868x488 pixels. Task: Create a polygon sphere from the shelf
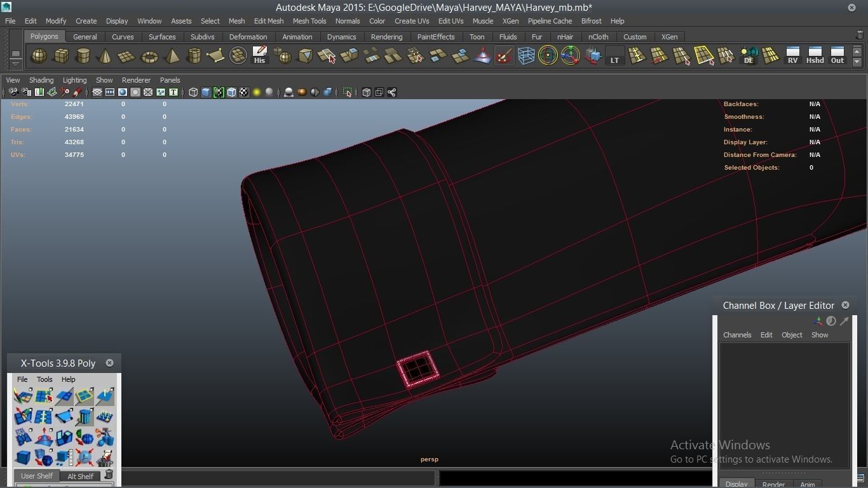[x=39, y=56]
